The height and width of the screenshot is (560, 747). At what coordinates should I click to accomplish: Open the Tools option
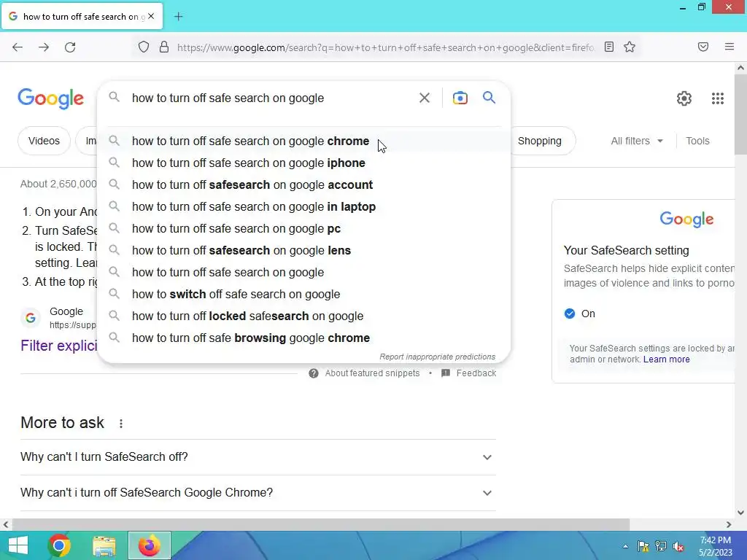(x=697, y=141)
